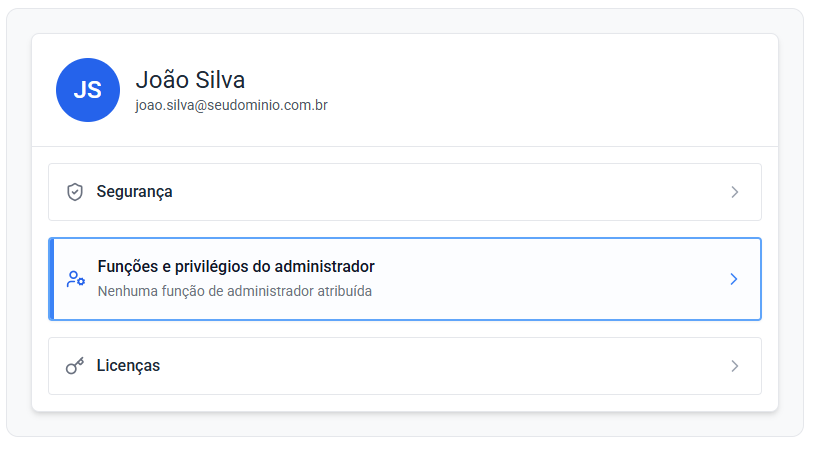This screenshot has height=449, width=813.
Task: Select the Segurança label text
Action: 134,192
